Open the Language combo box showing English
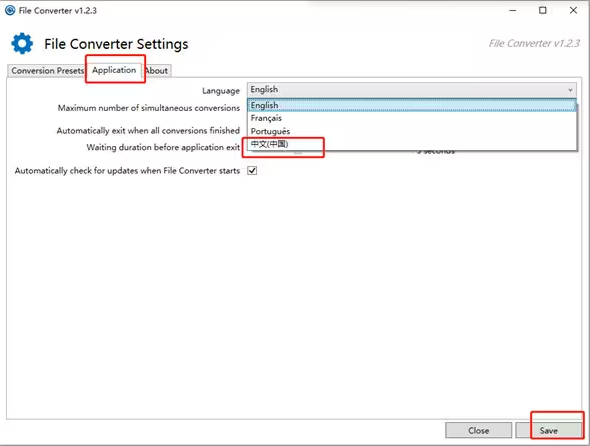This screenshot has width=590, height=446. click(x=412, y=90)
